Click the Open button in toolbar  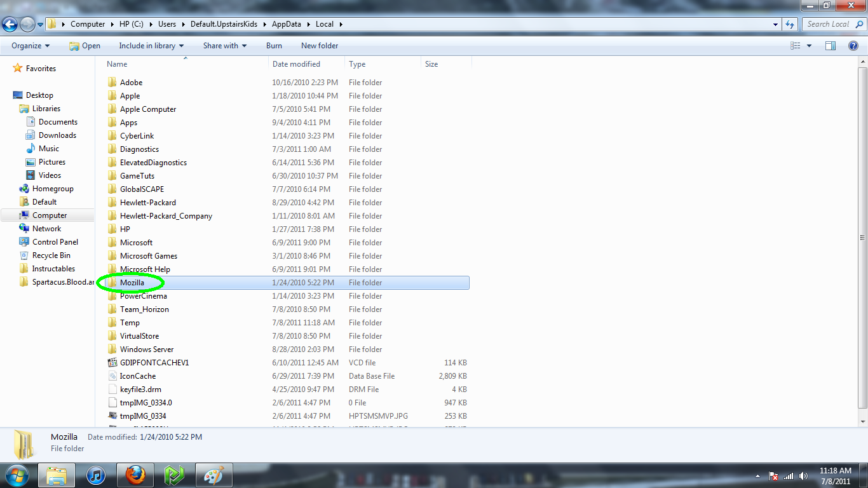[85, 46]
